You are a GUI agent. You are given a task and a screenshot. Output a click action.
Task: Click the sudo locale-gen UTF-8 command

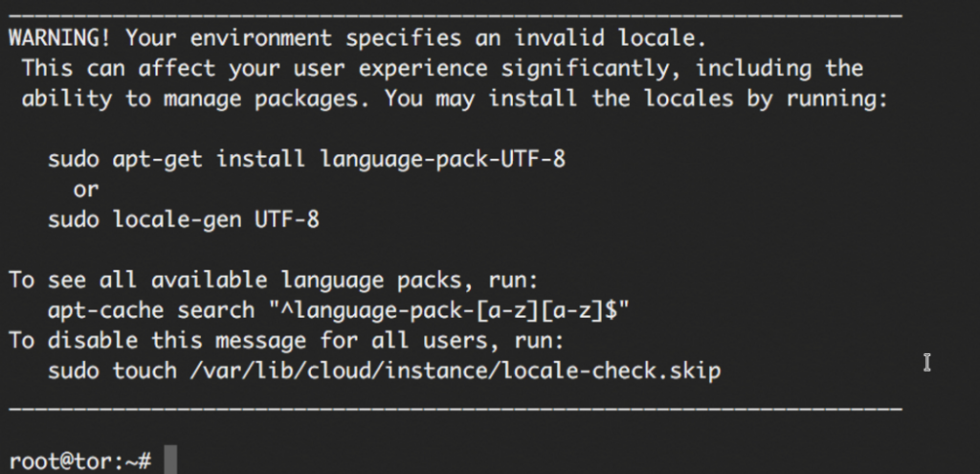(184, 220)
